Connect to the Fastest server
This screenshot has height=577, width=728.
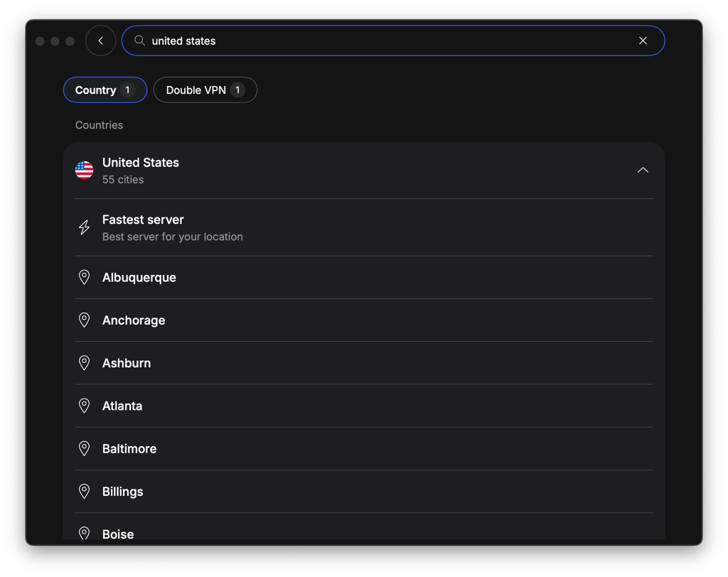pos(364,227)
